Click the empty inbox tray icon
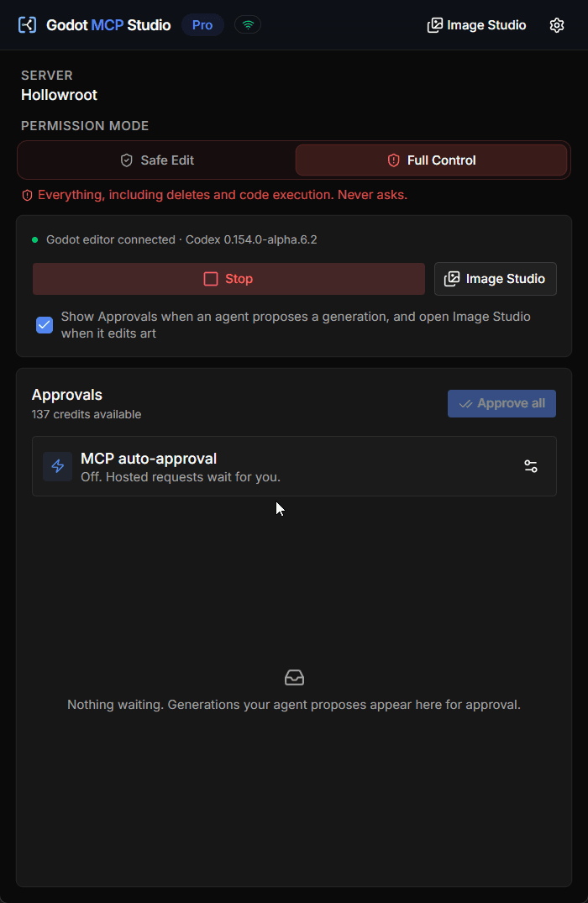588x903 pixels. click(x=294, y=677)
